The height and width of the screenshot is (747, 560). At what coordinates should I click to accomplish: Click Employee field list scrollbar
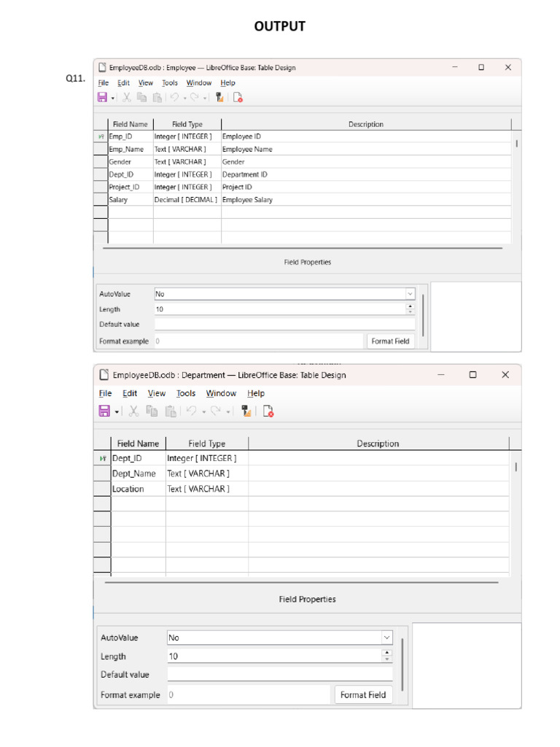[x=517, y=144]
